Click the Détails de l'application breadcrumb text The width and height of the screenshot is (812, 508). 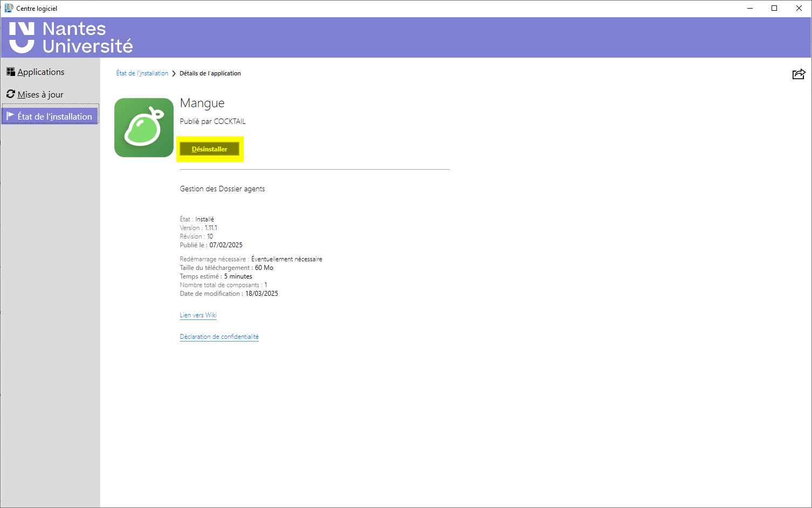pos(210,73)
